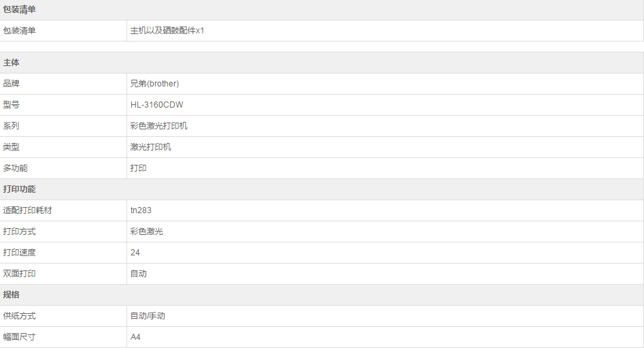Click the 规格 section header

(12, 295)
